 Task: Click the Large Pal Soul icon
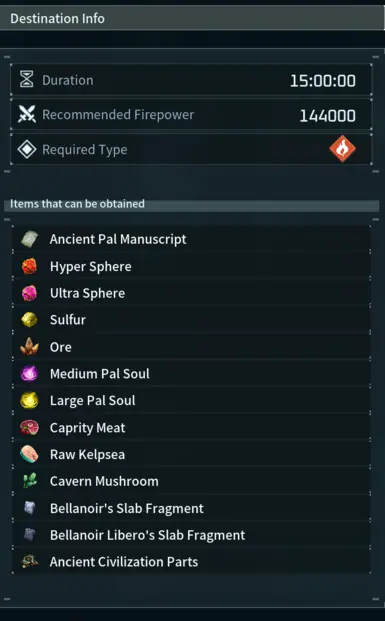pos(29,400)
